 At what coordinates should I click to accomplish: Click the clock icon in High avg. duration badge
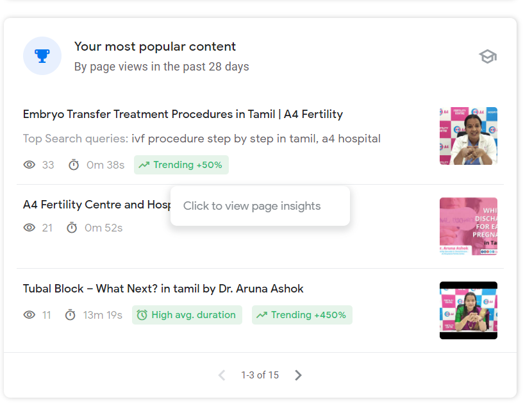(142, 315)
